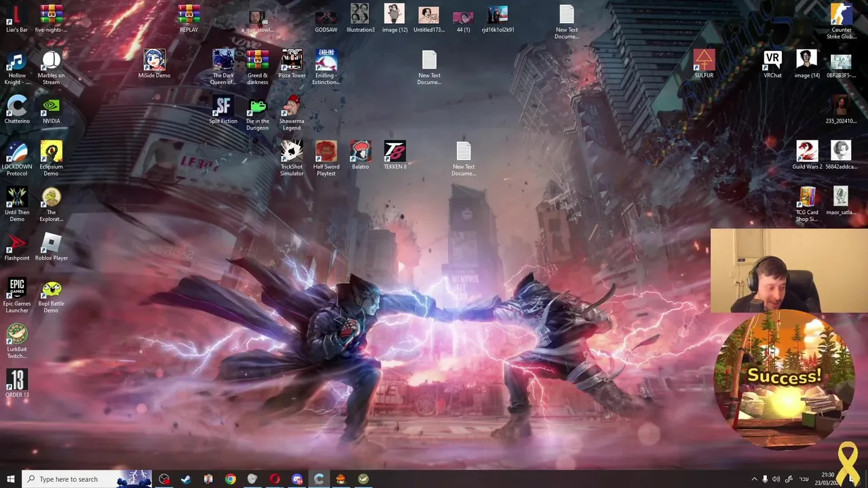Screen dimensions: 868x488
Task: Open Google Chrome from the taskbar
Action: [x=231, y=479]
